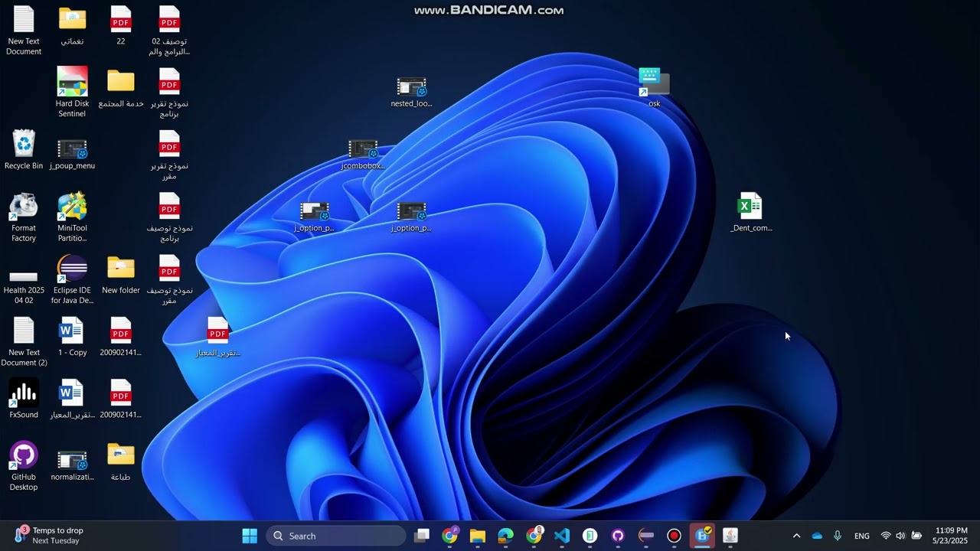Select the nested_loo video file
Image resolution: width=980 pixels, height=551 pixels.
[x=411, y=93]
